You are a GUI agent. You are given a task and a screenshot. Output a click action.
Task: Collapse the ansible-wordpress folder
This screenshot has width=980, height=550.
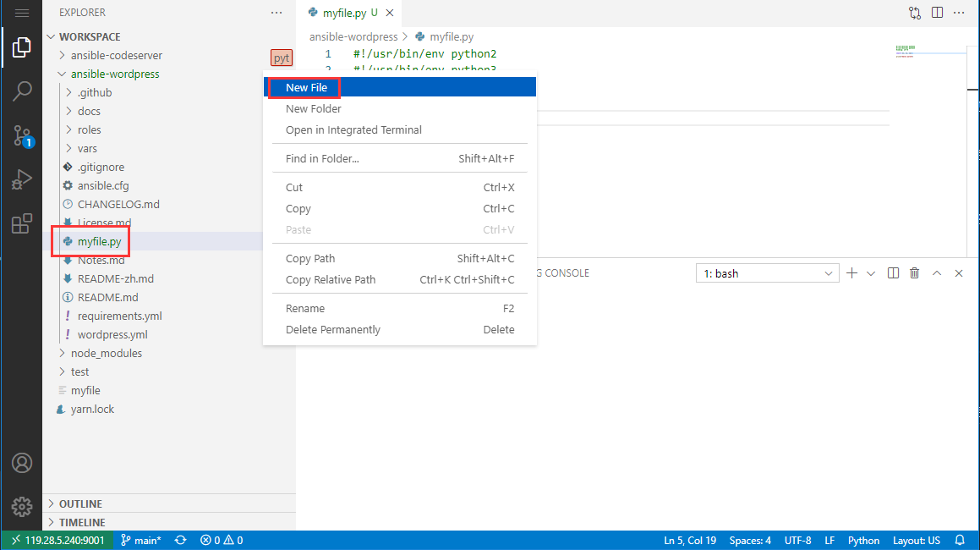point(114,74)
